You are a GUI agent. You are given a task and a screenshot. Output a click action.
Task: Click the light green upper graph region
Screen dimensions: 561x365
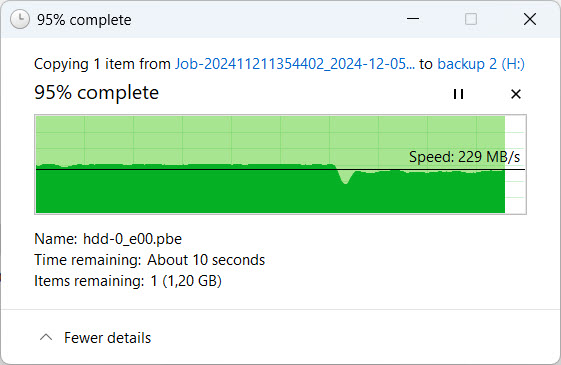(215, 140)
